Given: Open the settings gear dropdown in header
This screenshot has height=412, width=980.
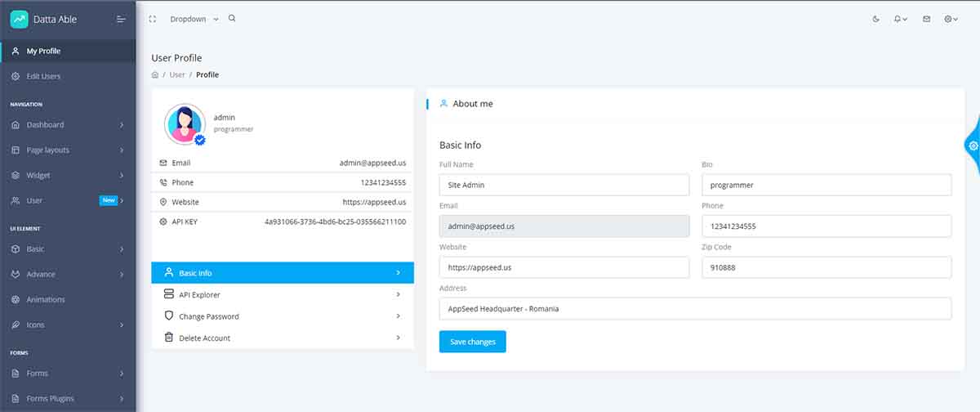Looking at the screenshot, I should point(951,19).
